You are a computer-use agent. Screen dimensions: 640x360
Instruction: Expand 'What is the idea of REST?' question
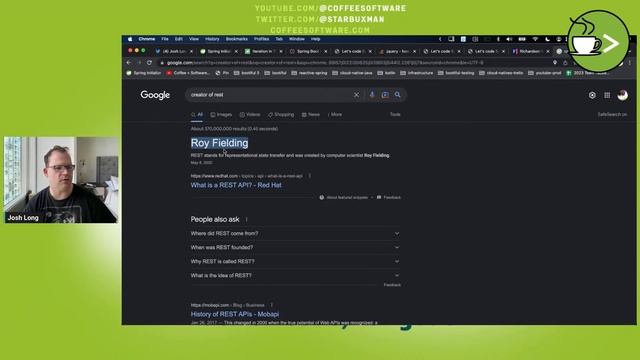[x=295, y=276]
